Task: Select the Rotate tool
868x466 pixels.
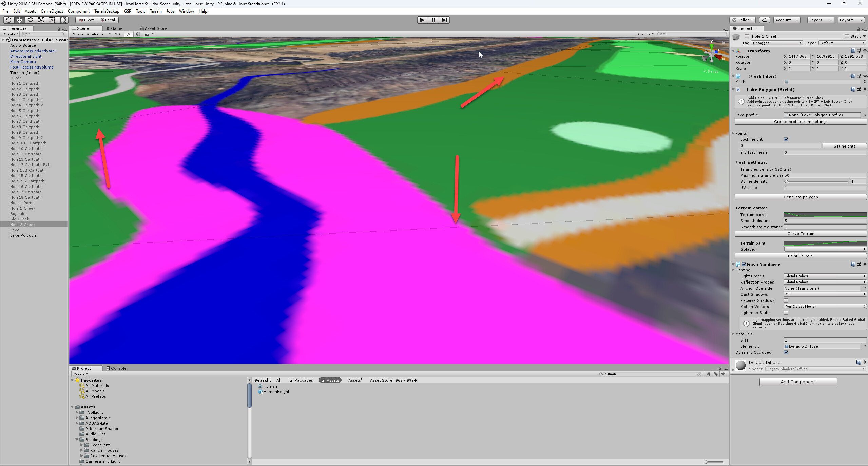Action: (x=30, y=20)
